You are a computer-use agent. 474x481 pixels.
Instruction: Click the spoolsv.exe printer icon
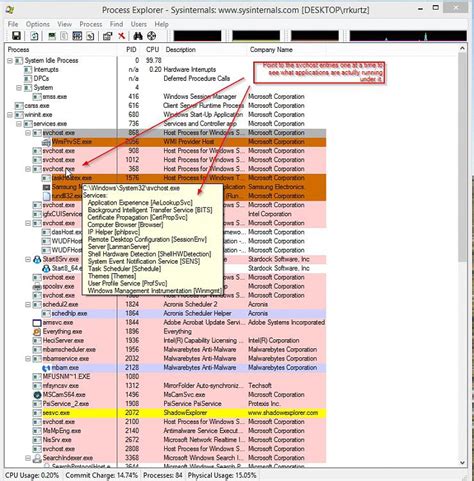coord(37,287)
